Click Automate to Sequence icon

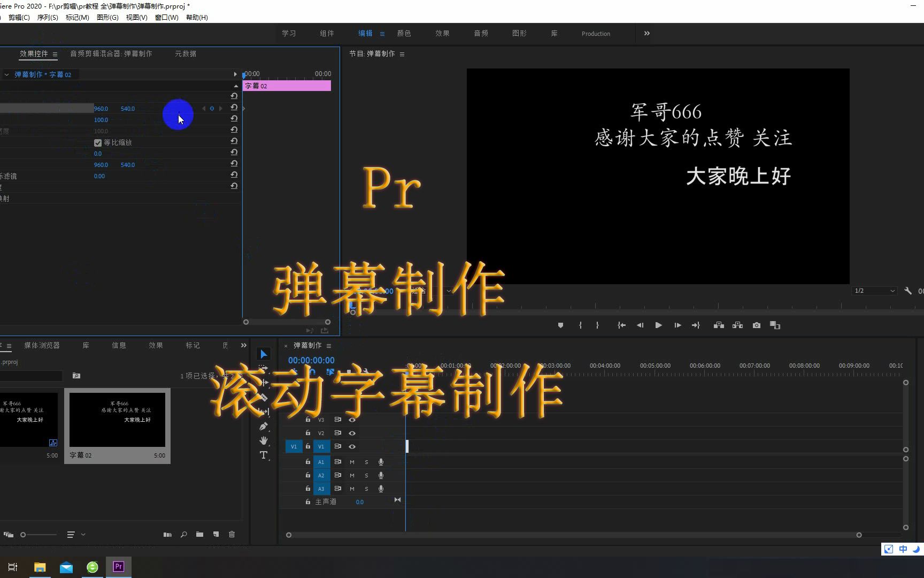click(167, 535)
